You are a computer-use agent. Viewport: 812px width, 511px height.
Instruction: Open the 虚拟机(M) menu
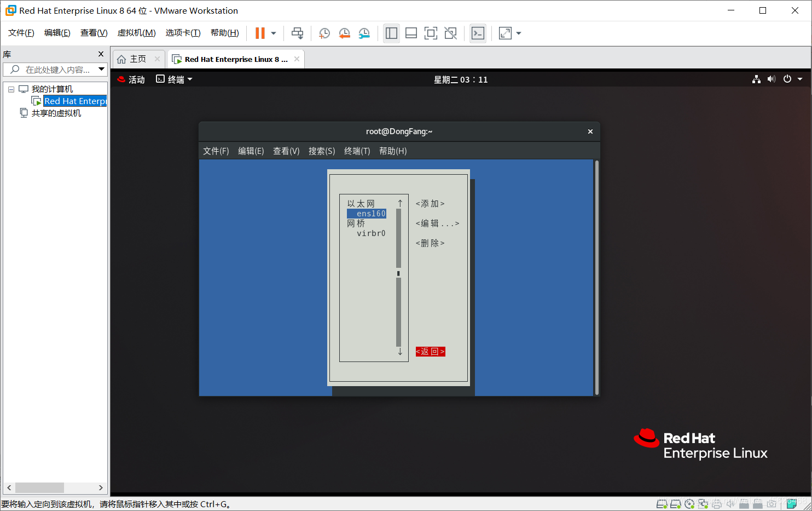tap(137, 33)
